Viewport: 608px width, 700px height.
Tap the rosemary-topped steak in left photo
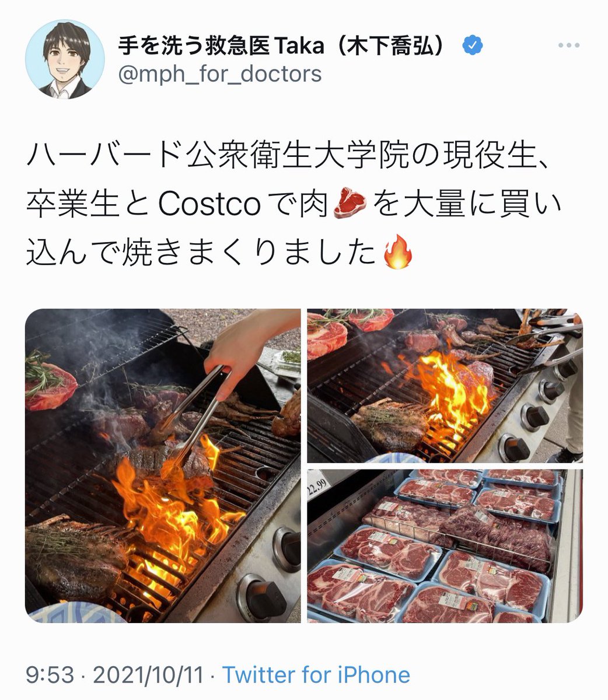pos(51,382)
